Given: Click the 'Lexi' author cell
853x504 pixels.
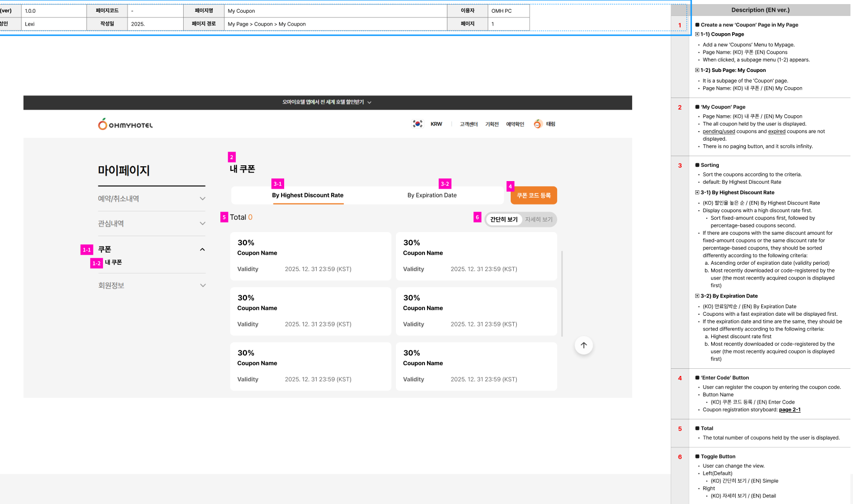Looking at the screenshot, I should (54, 24).
